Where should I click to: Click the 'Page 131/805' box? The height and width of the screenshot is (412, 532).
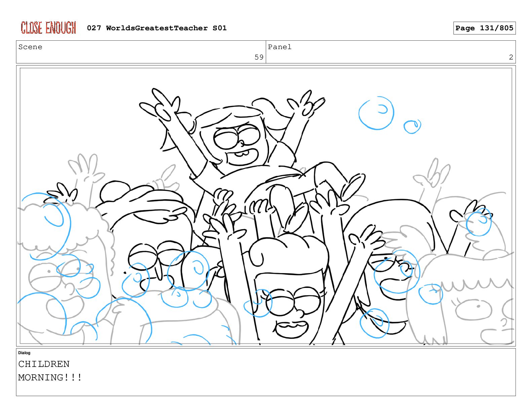[x=484, y=28]
